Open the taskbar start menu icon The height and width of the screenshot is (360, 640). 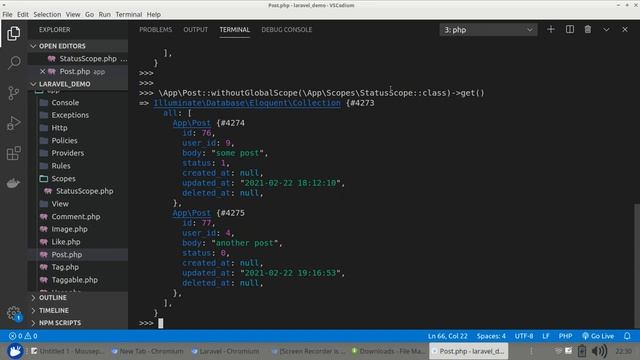click(x=15, y=351)
